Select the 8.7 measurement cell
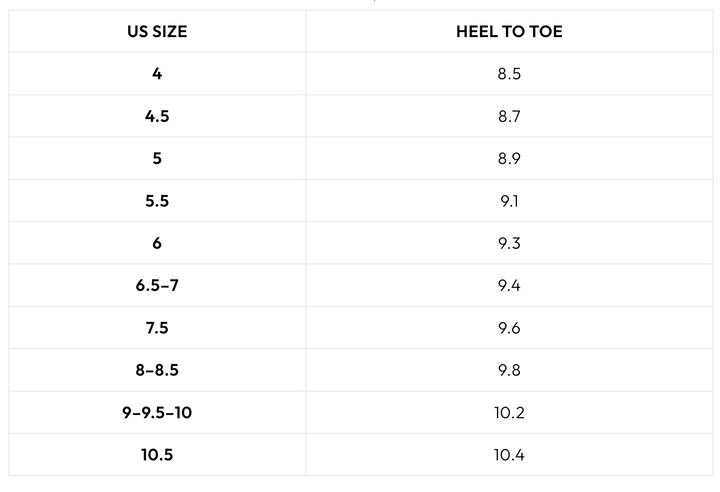Screen dimensions: 720x492 coord(509,116)
